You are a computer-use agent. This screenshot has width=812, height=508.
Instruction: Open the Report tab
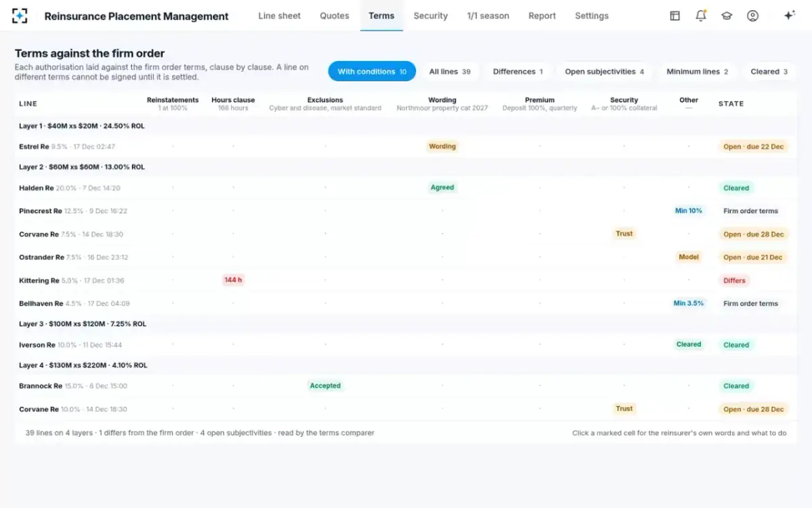[x=542, y=16]
